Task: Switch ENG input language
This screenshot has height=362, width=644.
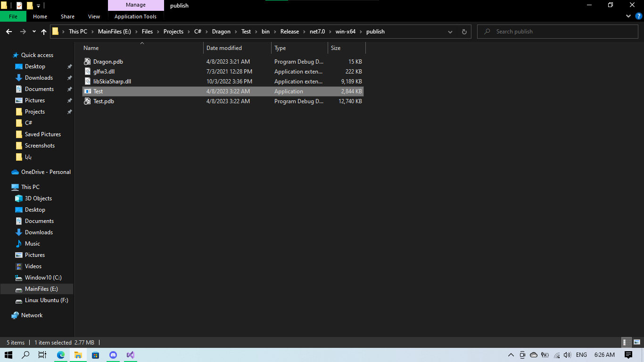Action: coord(581,355)
